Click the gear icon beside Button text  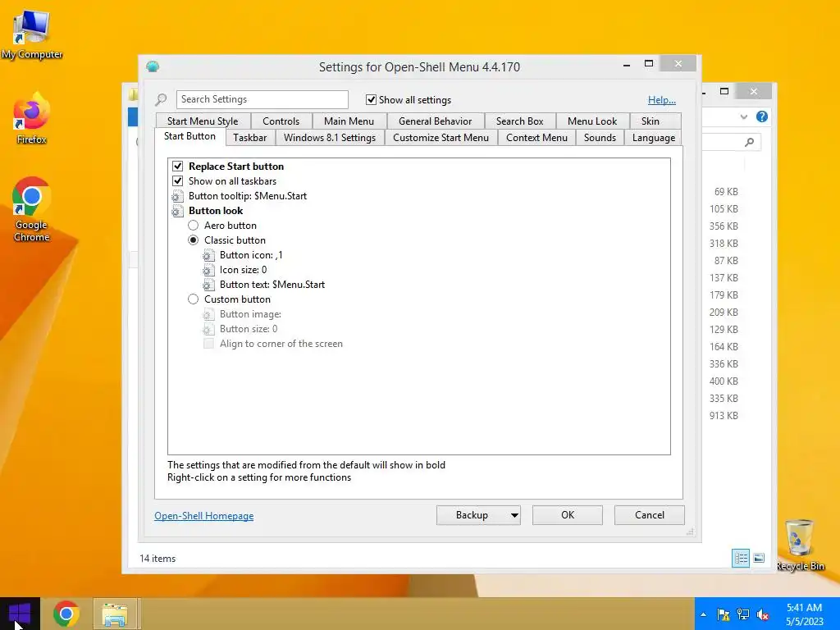point(208,285)
